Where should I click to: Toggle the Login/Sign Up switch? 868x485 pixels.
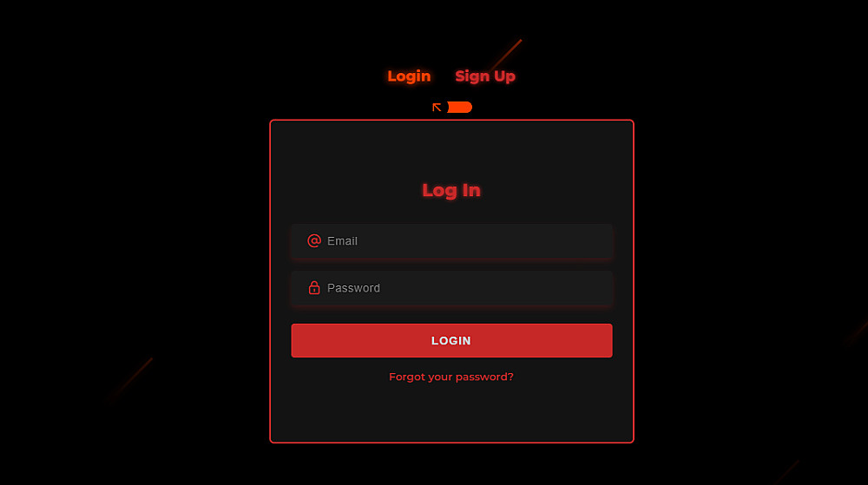point(451,108)
